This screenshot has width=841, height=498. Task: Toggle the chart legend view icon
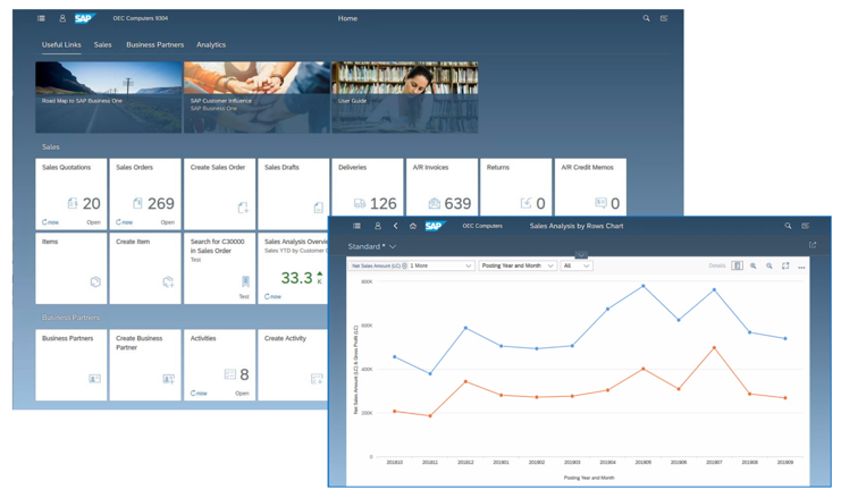[x=737, y=266]
